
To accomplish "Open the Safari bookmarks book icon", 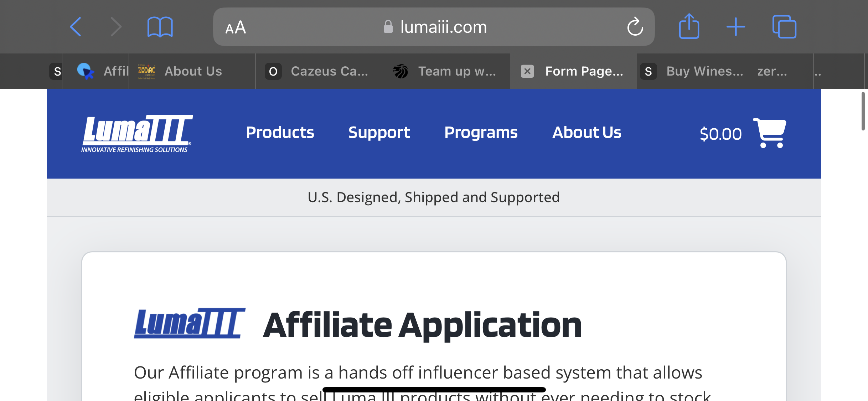I will coord(160,27).
